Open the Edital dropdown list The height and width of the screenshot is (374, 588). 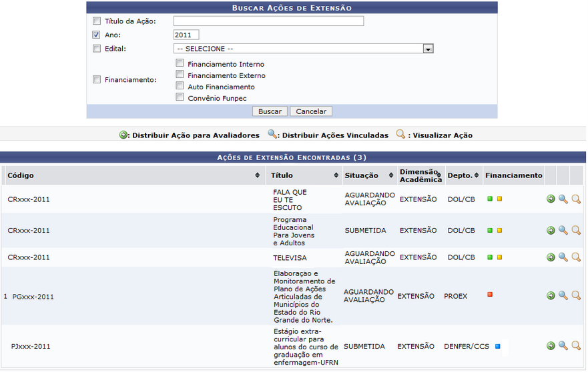point(428,49)
